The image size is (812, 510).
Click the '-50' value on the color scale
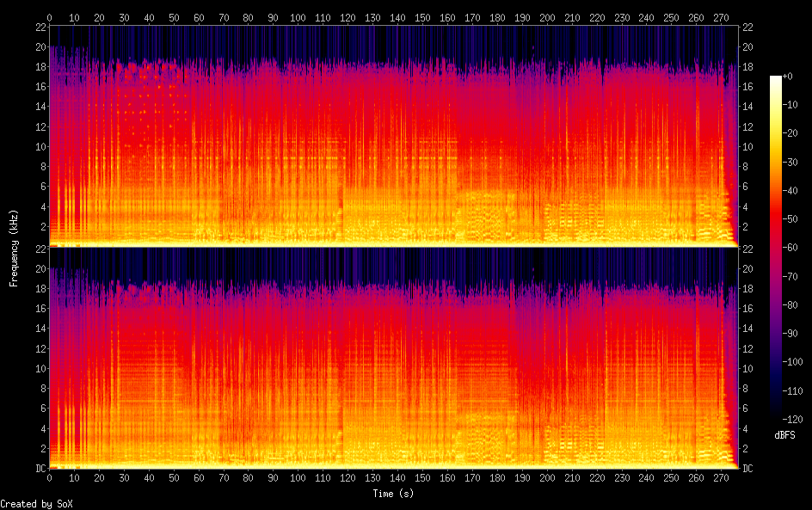[790, 219]
